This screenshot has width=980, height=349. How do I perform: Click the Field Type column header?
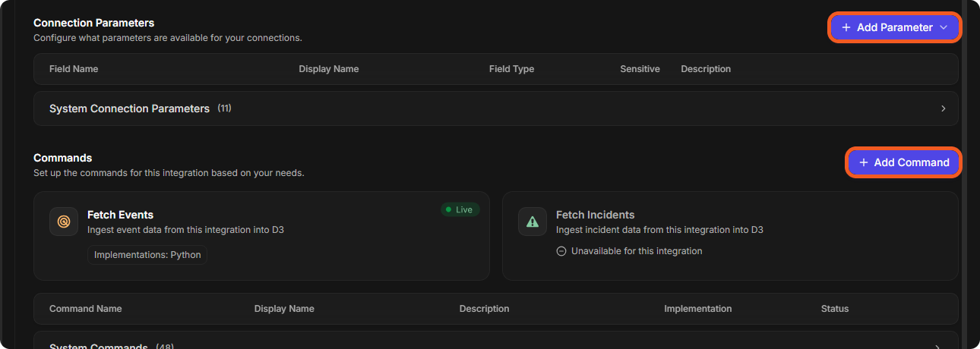[511, 69]
